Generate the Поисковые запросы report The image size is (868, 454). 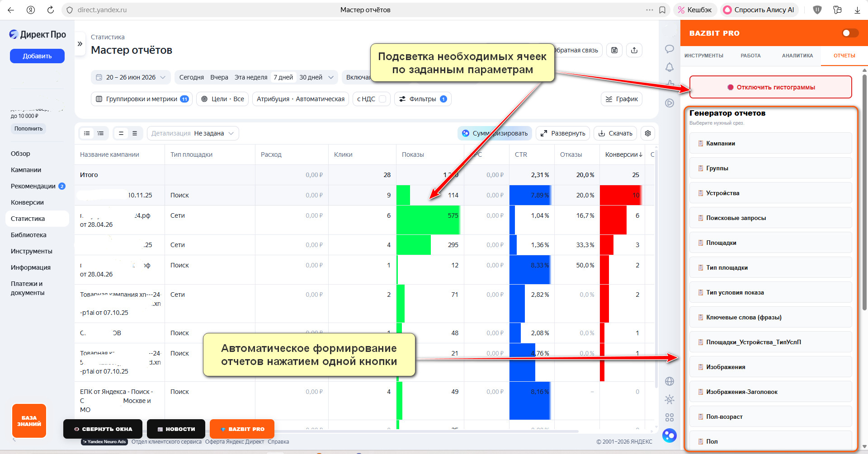tap(770, 218)
